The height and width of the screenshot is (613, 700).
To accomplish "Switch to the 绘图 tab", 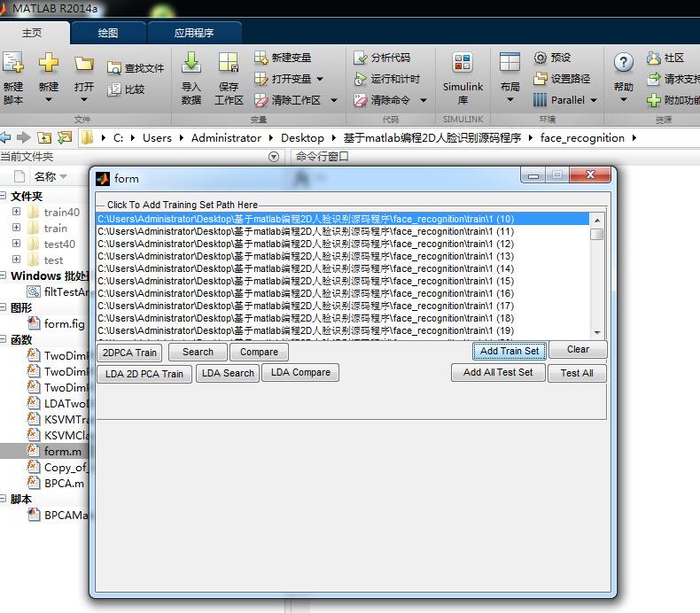I will click(x=108, y=33).
